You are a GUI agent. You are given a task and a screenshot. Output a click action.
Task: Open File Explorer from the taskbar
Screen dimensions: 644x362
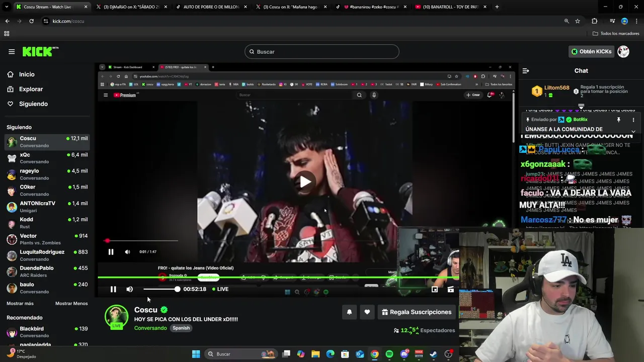tap(315, 354)
